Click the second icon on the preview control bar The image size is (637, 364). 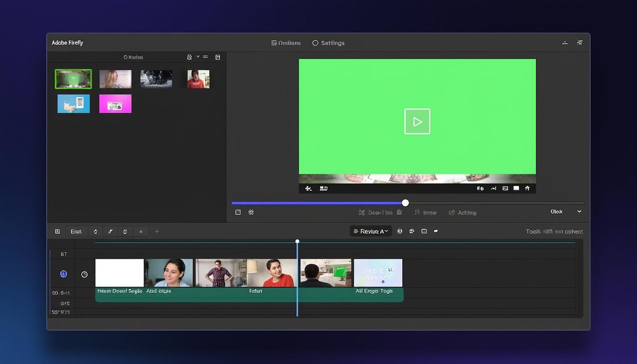tap(324, 189)
